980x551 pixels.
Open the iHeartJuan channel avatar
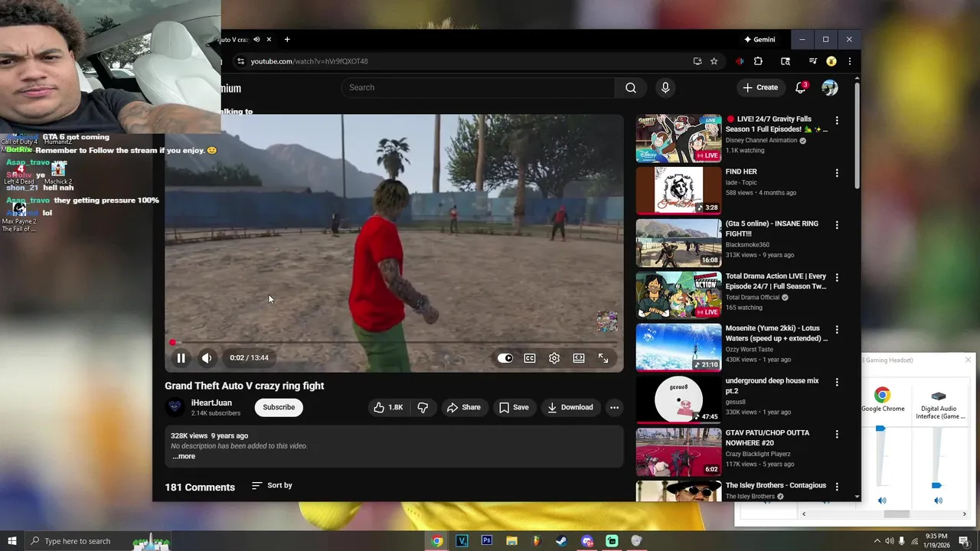pyautogui.click(x=175, y=407)
